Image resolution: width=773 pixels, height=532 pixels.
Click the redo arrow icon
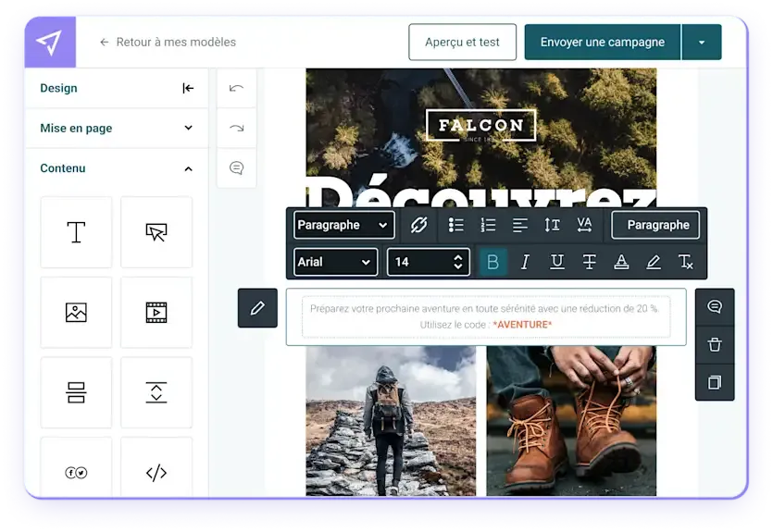pos(236,129)
